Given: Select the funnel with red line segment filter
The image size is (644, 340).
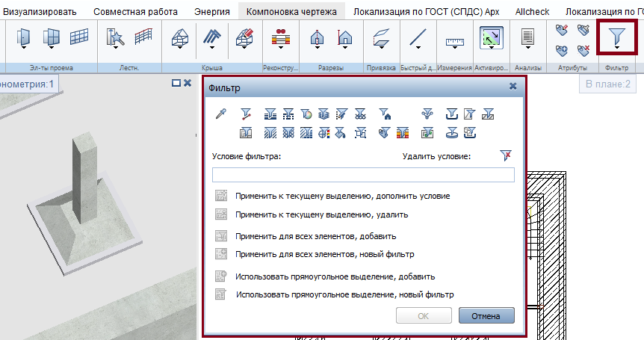Looking at the screenshot, I should [246, 114].
